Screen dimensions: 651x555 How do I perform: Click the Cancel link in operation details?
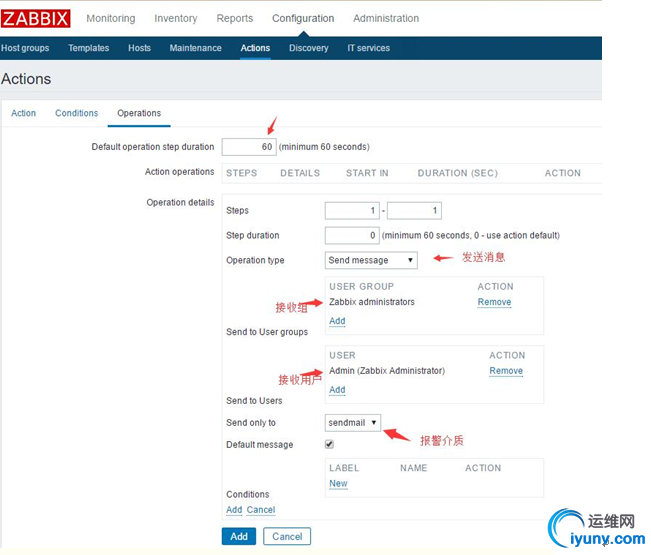(x=261, y=510)
